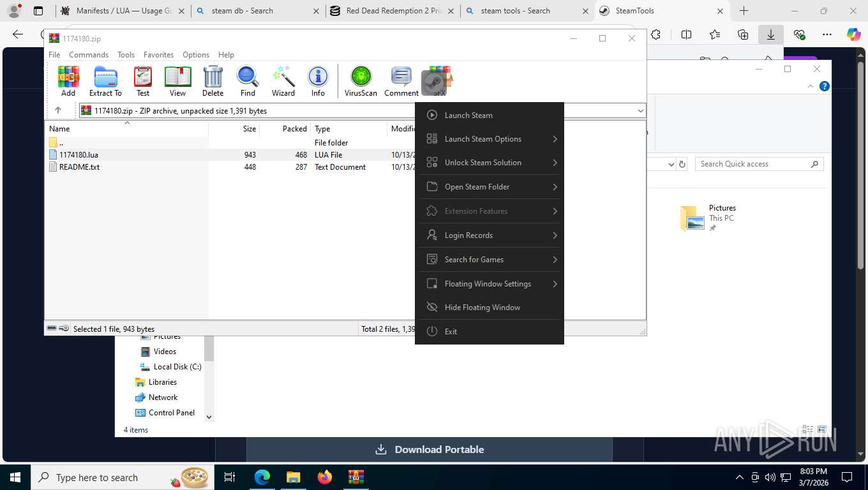The image size is (868, 490).
Task: Open Options menu in WinRAR
Action: pos(196,55)
